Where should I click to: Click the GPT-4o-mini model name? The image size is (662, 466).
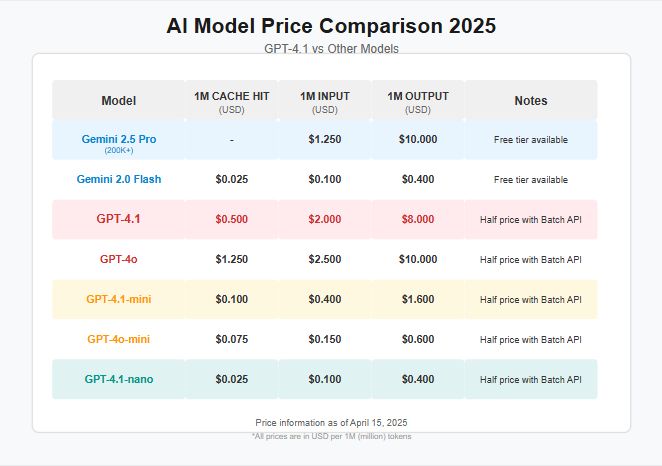tap(118, 339)
